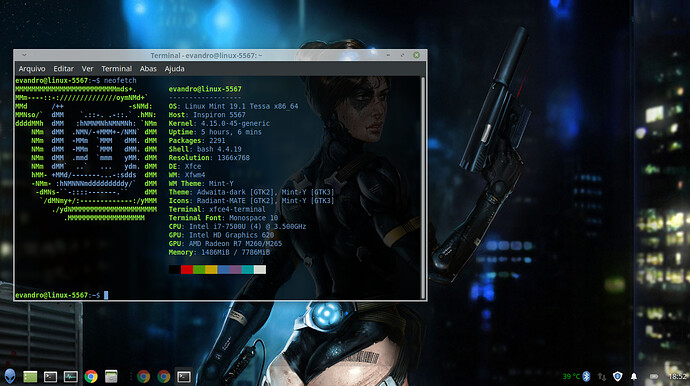Open the Arquivo menu
This screenshot has width=690, height=386.
pyautogui.click(x=32, y=69)
